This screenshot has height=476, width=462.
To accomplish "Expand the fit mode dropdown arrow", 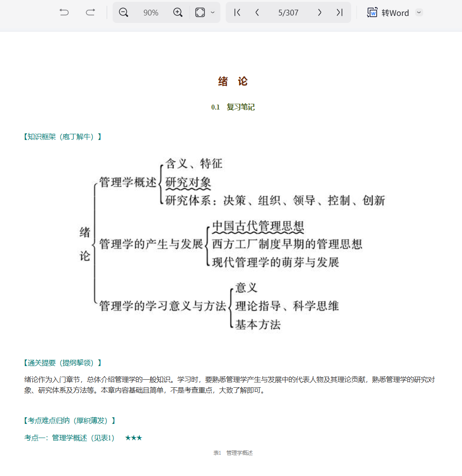I will [212, 12].
